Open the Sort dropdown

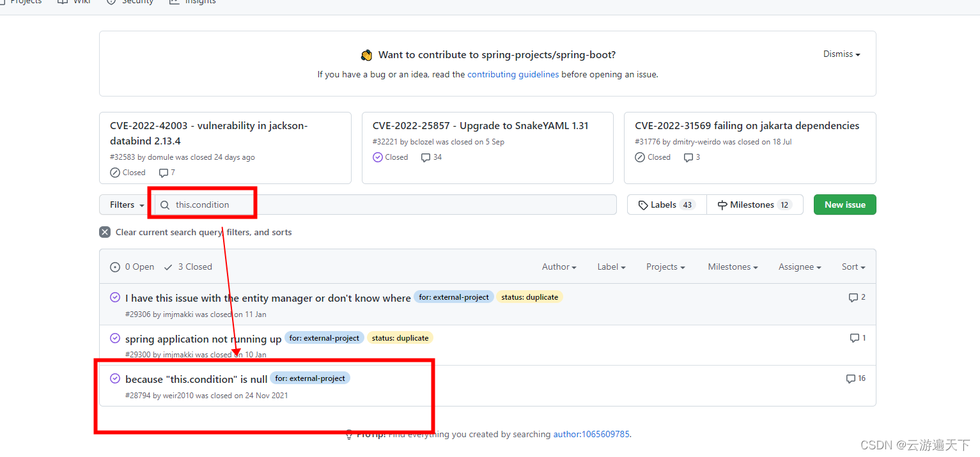853,267
